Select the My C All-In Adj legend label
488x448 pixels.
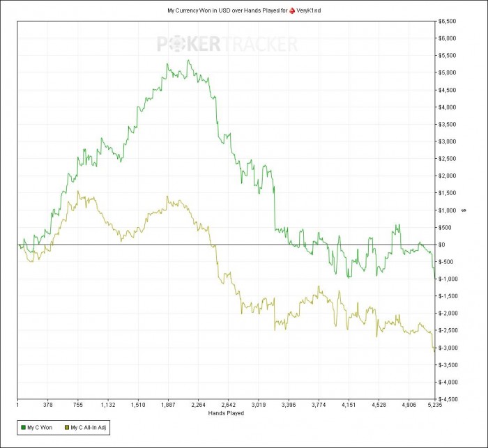pyautogui.click(x=89, y=428)
